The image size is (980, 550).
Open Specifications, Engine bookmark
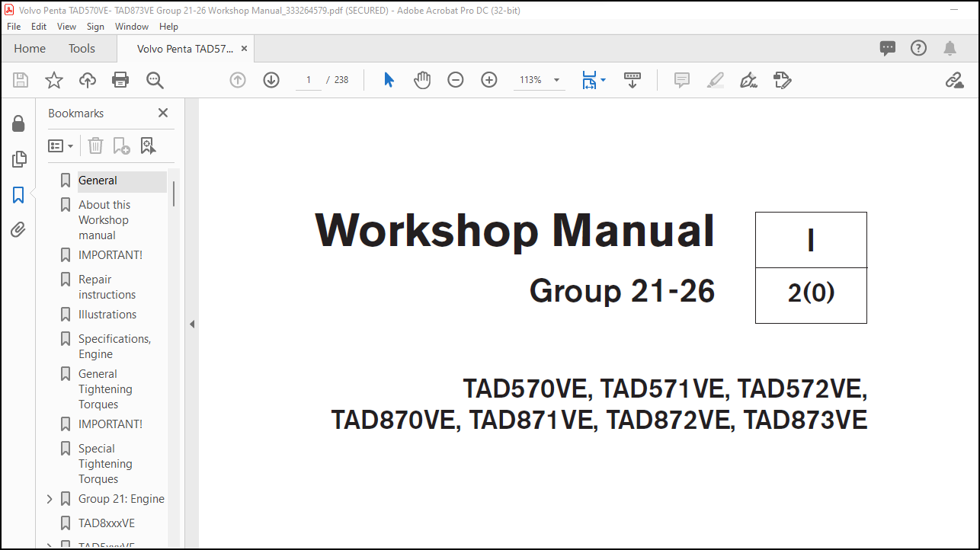click(x=114, y=347)
